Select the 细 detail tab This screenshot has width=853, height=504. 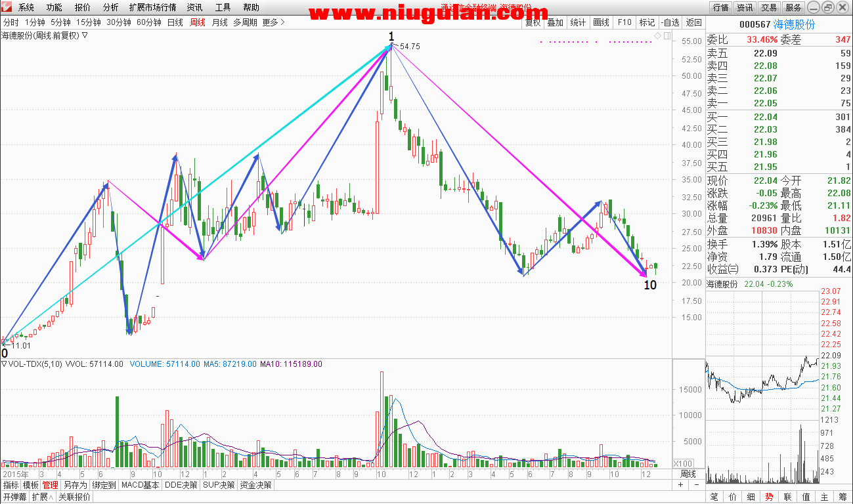pos(751,497)
